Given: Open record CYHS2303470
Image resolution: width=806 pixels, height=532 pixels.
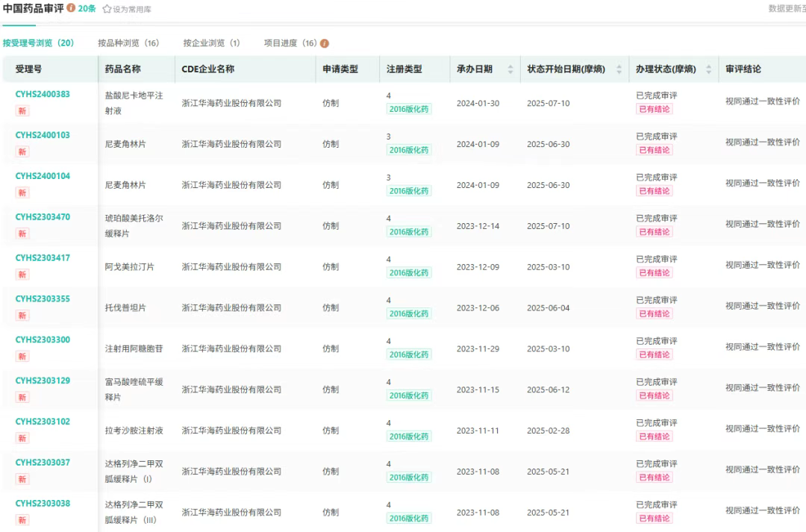Looking at the screenshot, I should coord(43,217).
